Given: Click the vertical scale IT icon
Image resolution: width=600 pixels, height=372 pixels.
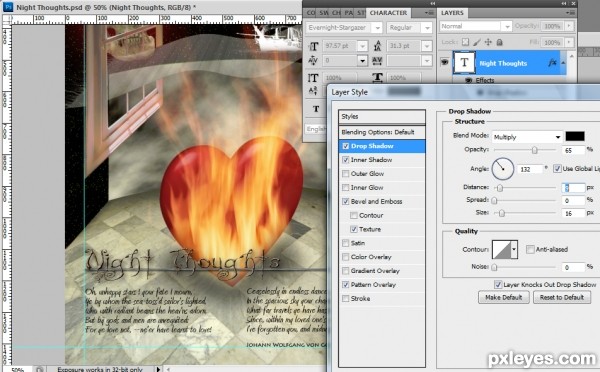Looking at the screenshot, I should (x=313, y=78).
